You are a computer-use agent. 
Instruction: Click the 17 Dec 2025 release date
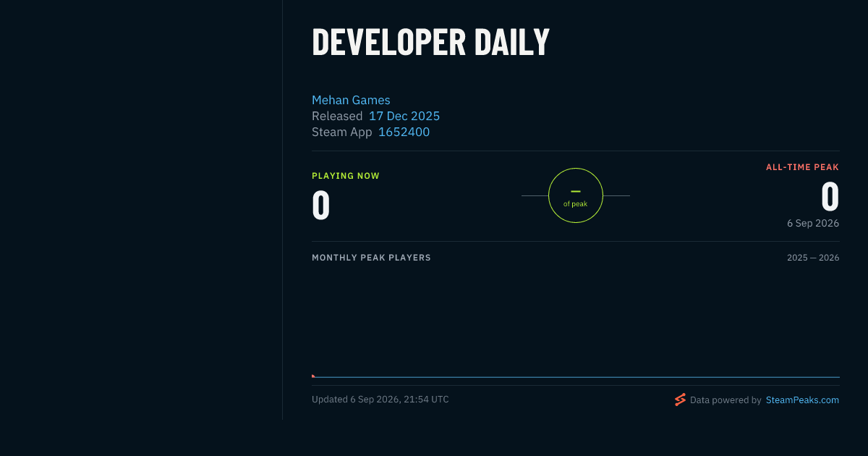(x=404, y=116)
